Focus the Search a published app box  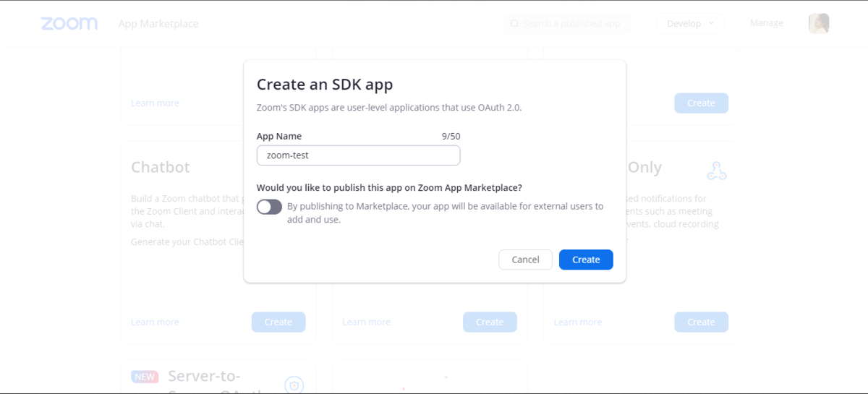567,23
